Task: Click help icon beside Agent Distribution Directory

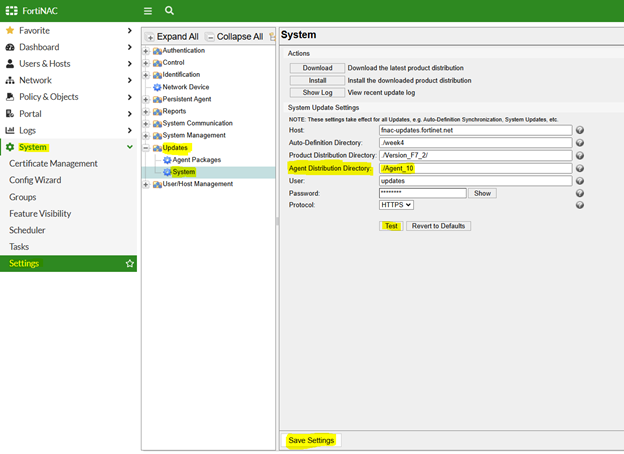Action: click(x=580, y=168)
